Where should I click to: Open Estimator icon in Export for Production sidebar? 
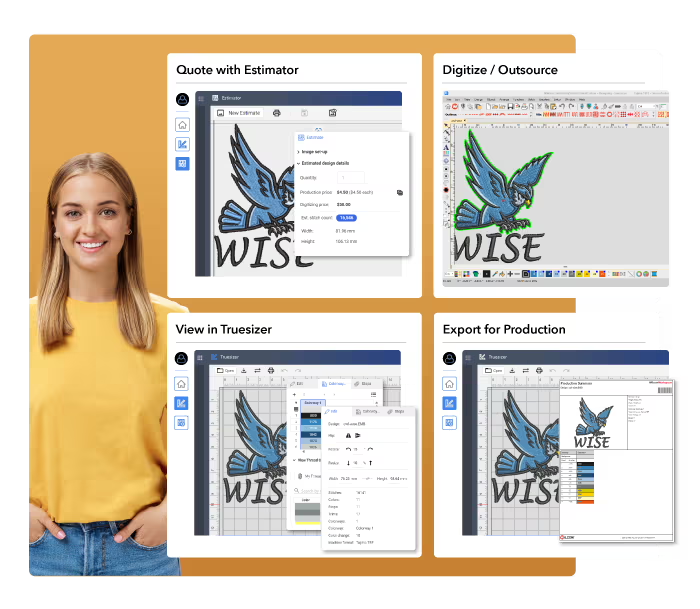pos(449,422)
